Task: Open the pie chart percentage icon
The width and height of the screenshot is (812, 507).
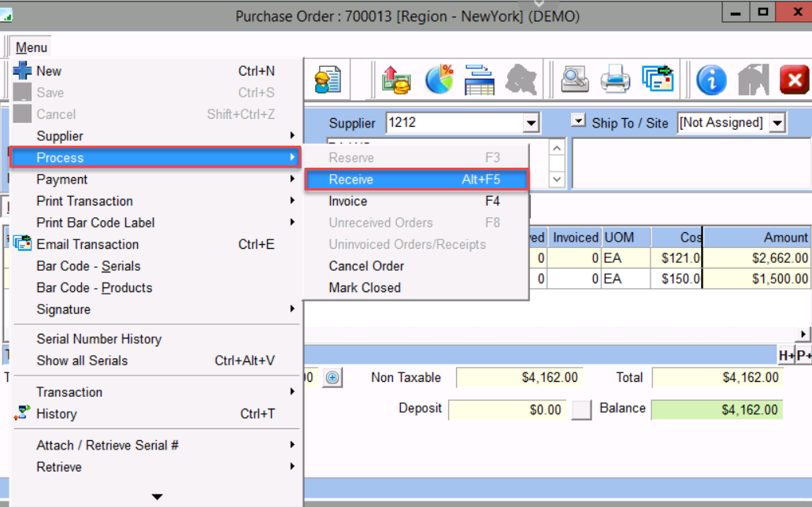Action: click(439, 80)
